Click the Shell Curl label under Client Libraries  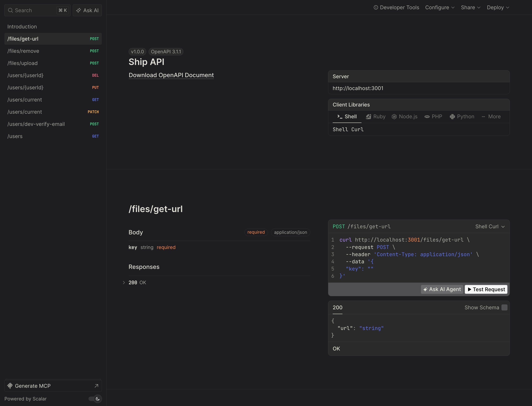click(348, 130)
